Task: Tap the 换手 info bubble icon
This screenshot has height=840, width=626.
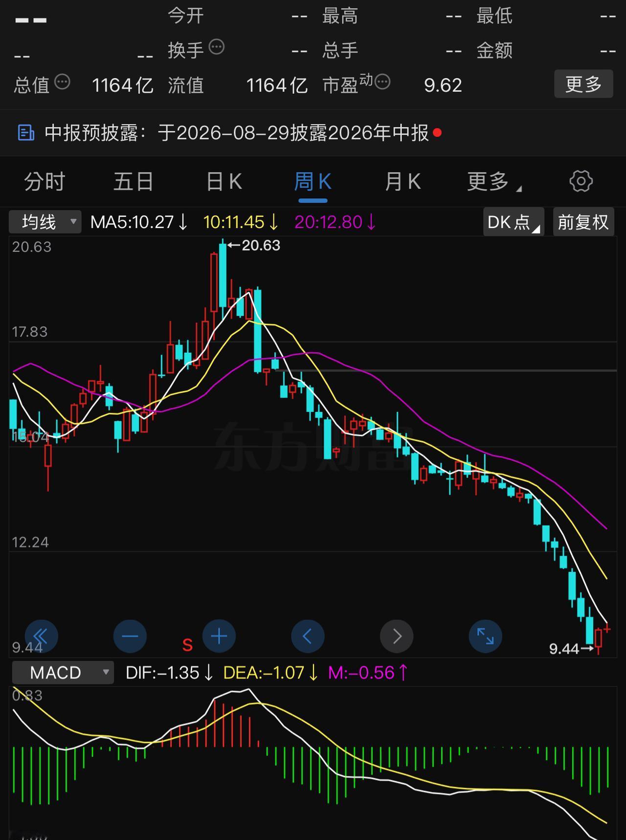Action: pyautogui.click(x=216, y=47)
